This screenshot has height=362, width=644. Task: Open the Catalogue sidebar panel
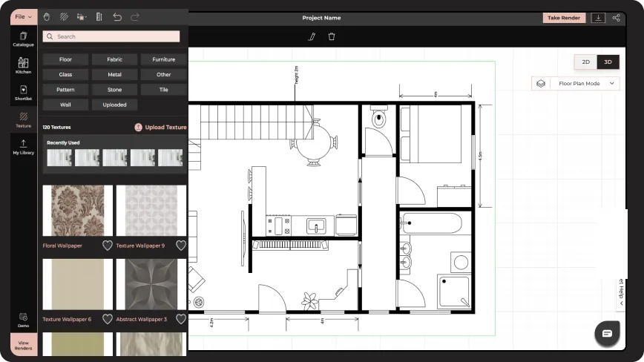(x=24, y=39)
